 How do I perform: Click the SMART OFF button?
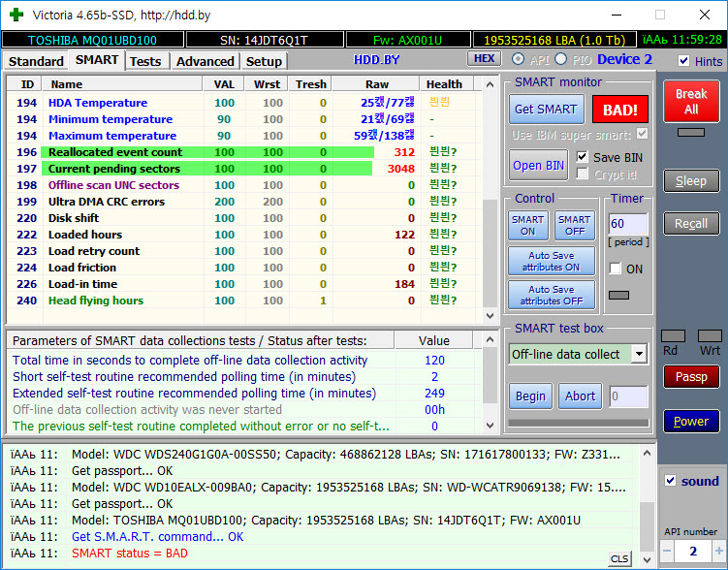click(575, 225)
